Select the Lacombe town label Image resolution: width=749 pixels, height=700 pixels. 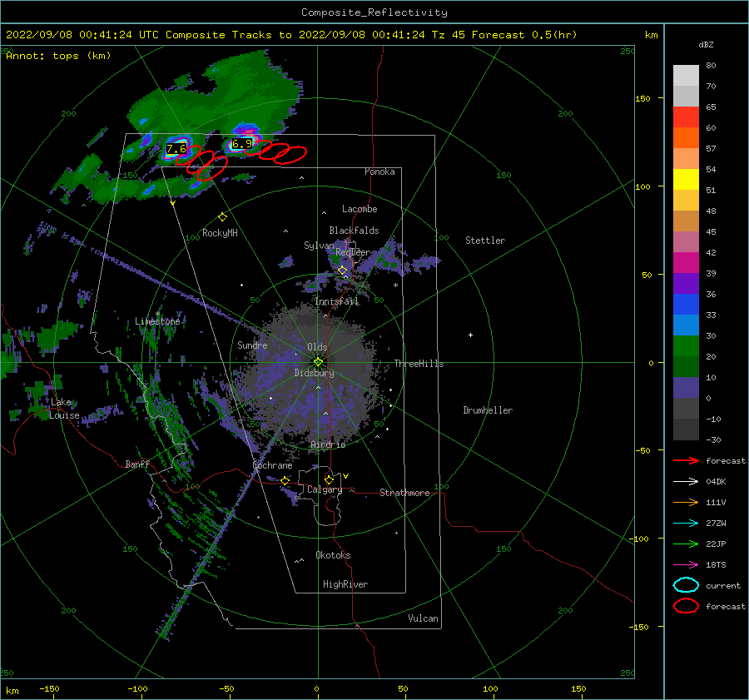(360, 209)
